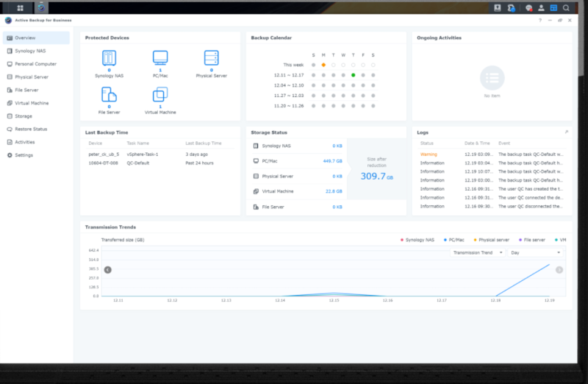Open the DSM main menu grid icon
588x384 pixels.
click(21, 8)
